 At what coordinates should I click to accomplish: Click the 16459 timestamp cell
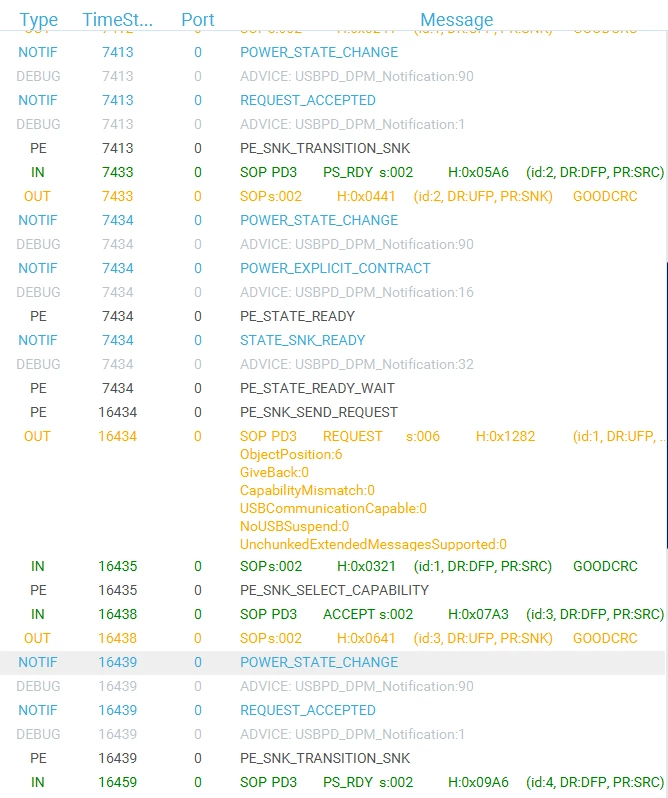coord(118,782)
